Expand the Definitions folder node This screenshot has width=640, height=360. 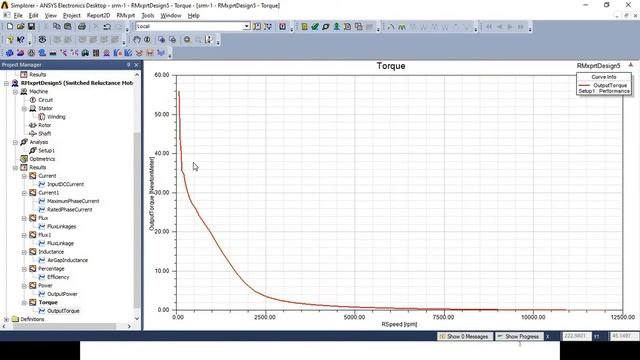tap(6, 319)
